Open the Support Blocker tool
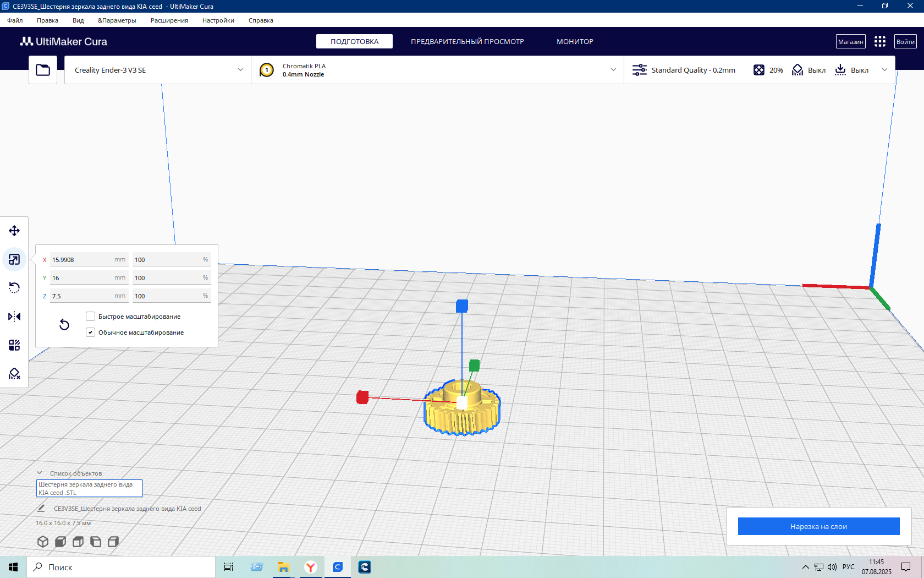 point(14,374)
